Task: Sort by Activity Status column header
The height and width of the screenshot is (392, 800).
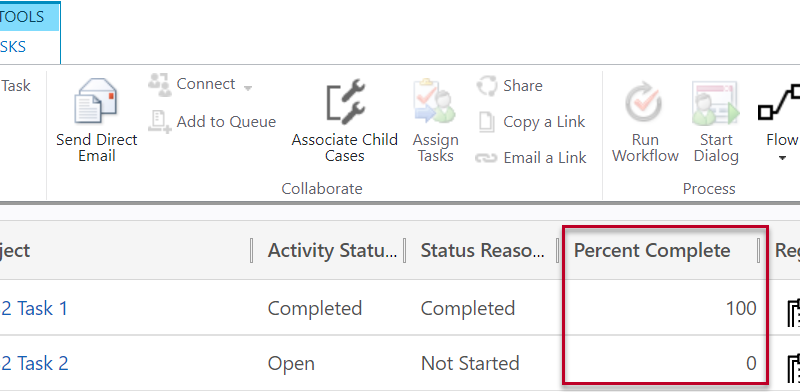Action: click(x=332, y=250)
